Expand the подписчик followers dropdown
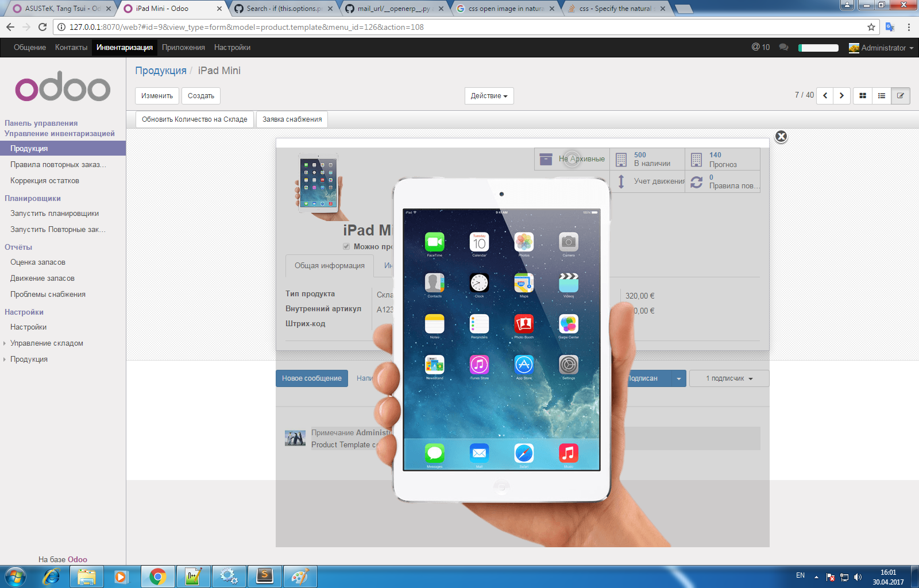The width and height of the screenshot is (919, 588). pos(729,378)
